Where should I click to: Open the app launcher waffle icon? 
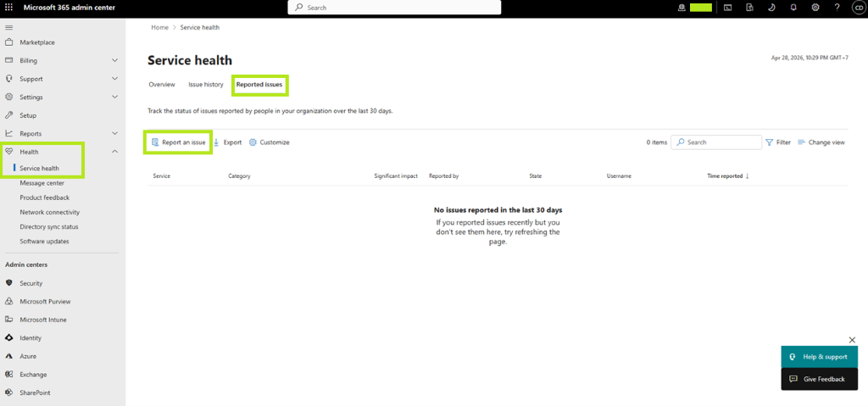(8, 7)
